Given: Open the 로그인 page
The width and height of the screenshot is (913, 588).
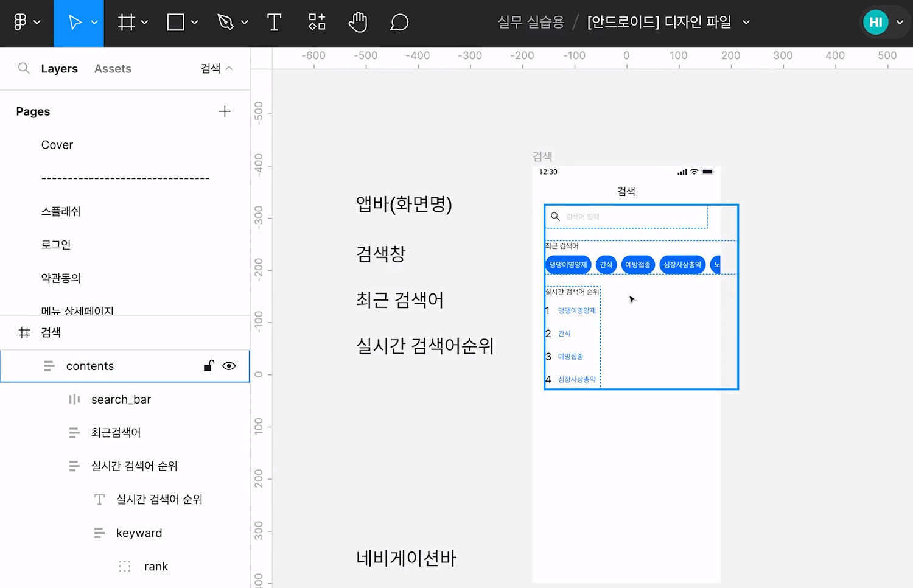Looking at the screenshot, I should [56, 245].
